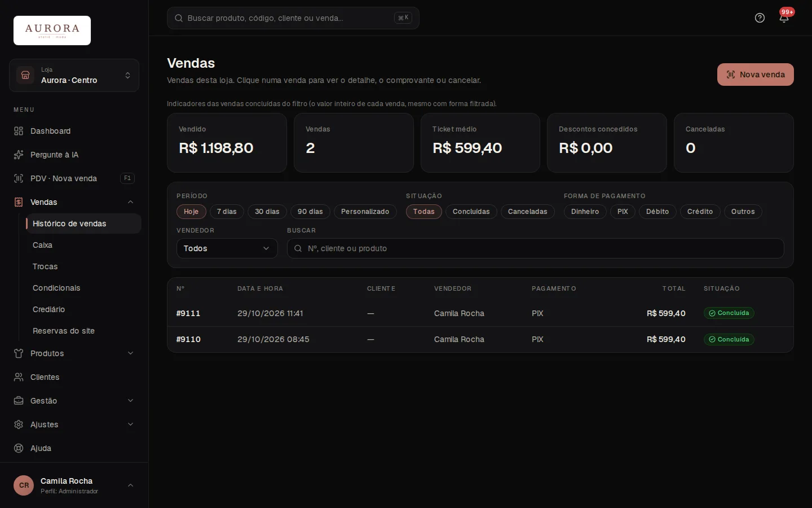
Task: Select the Todas situation filter
Action: 424,212
